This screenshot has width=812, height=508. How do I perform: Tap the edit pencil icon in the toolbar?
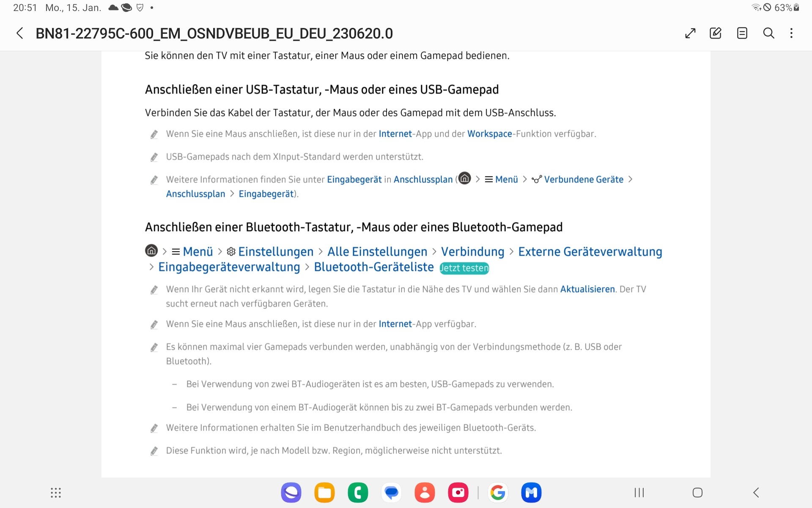[716, 33]
